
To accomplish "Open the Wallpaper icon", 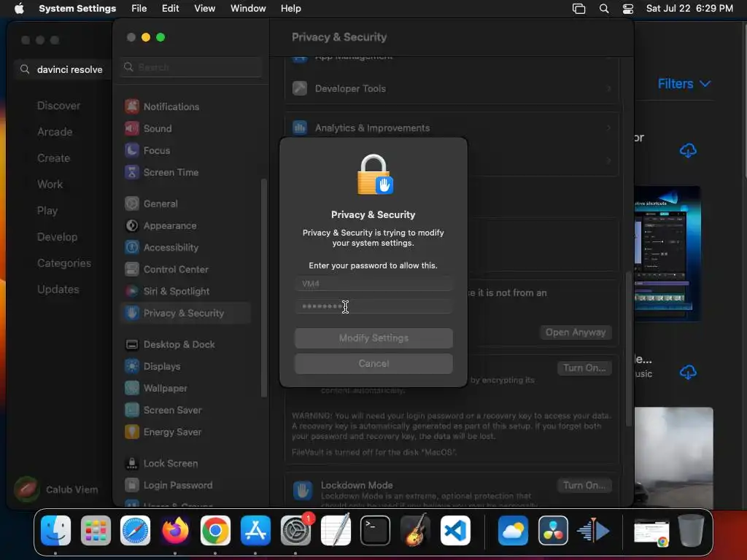I will click(x=132, y=388).
